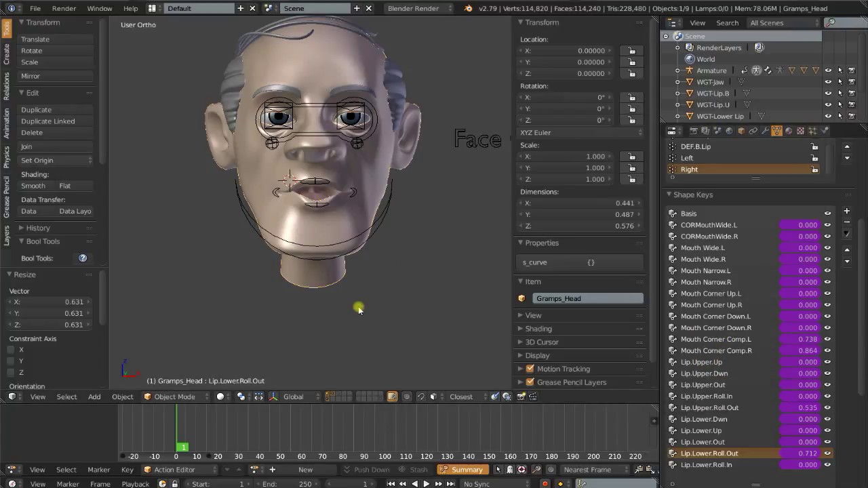
Task: Click the Join button
Action: tap(56, 146)
